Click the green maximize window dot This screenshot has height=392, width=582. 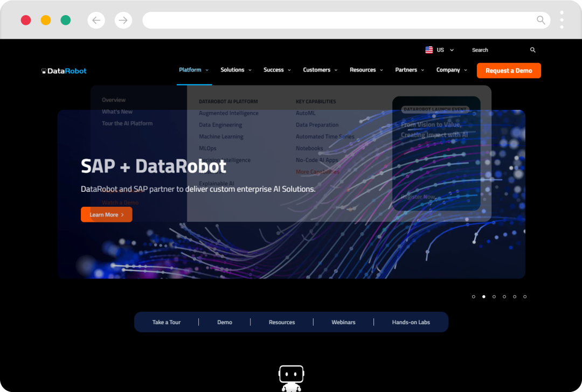click(66, 20)
